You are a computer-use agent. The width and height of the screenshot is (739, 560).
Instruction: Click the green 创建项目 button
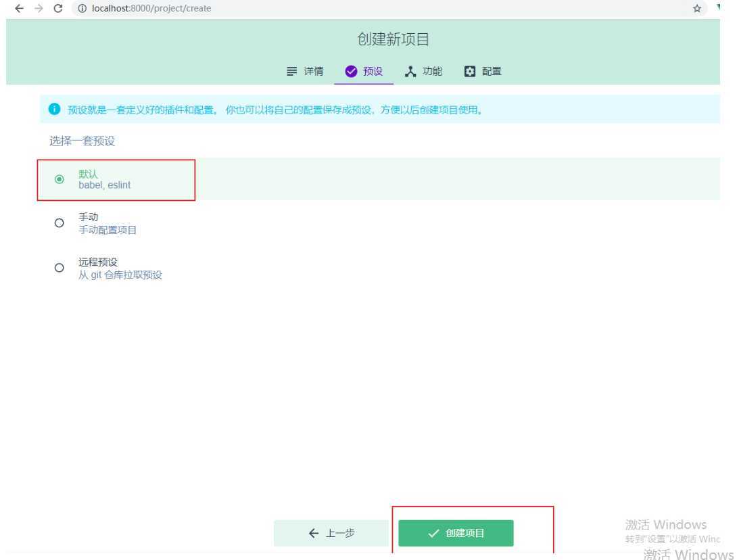[x=456, y=533]
